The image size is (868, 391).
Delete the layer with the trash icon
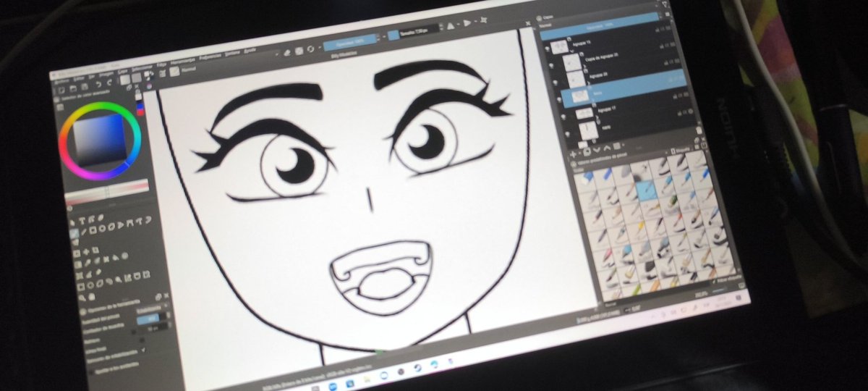[699, 130]
